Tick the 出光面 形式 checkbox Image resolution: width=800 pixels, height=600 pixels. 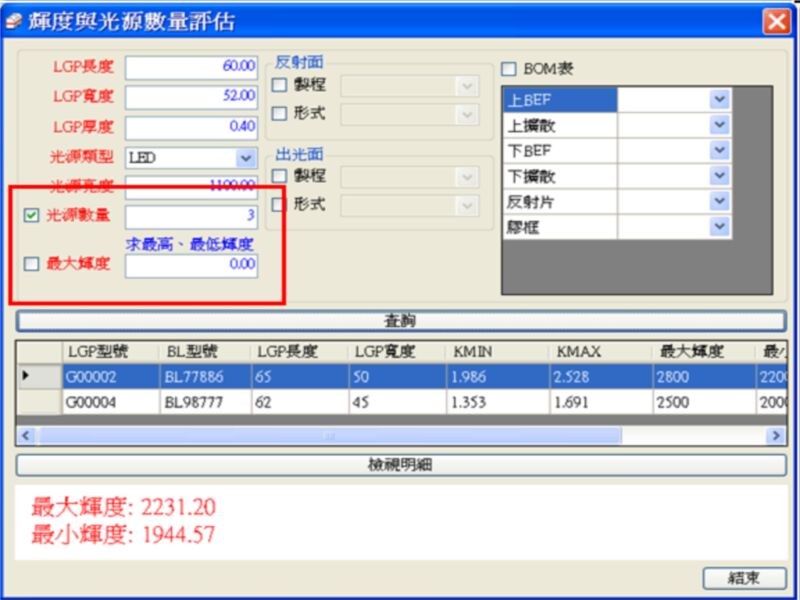coord(280,204)
